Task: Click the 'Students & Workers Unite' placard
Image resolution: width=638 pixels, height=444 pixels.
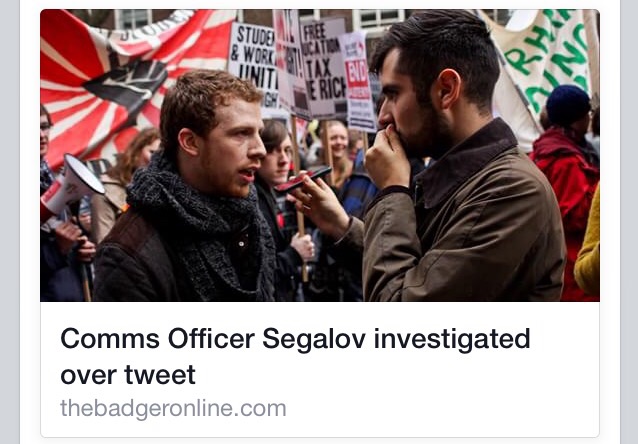Action: 254,64
